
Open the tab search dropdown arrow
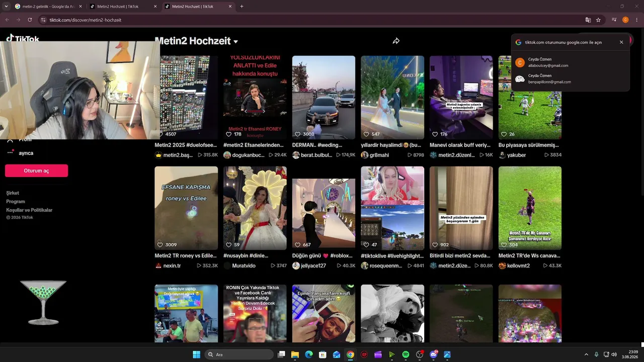pos(6,7)
